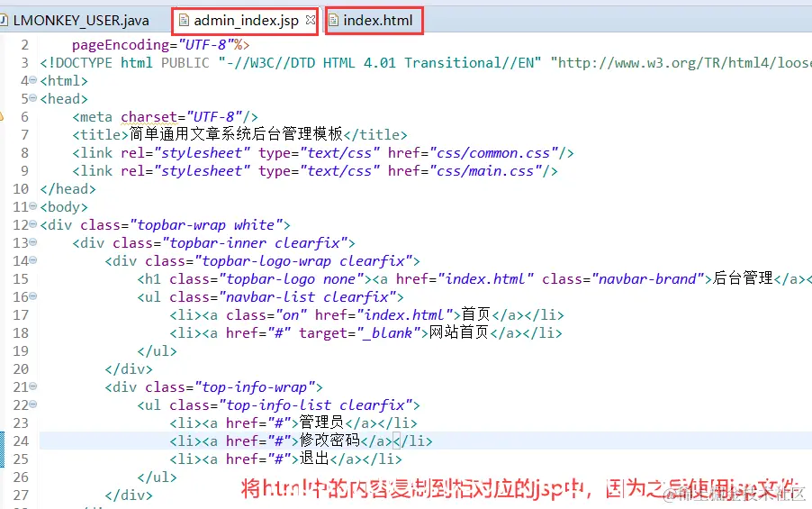Viewport: 812px width, 509px height.
Task: Collapse the top-info-list ul fold on line 22
Action: tap(33, 404)
